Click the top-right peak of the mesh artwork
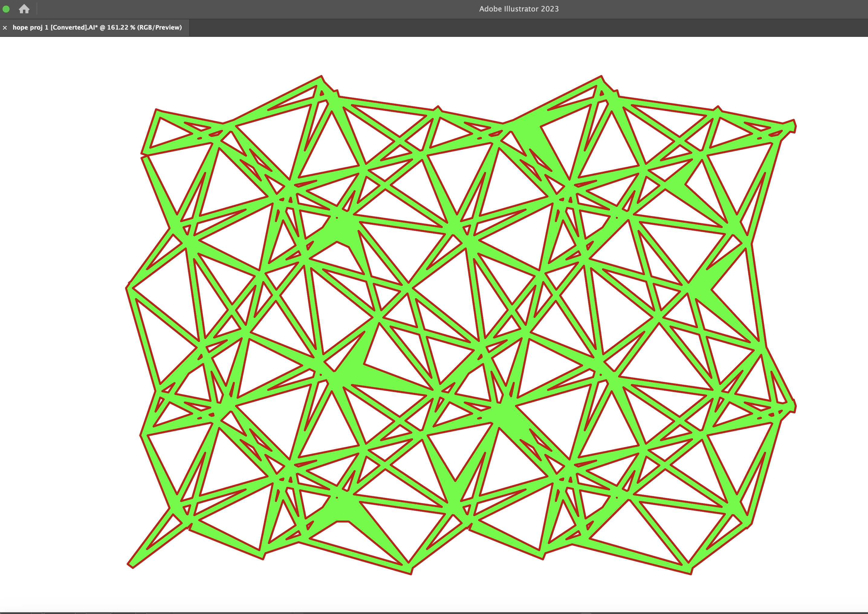 coord(601,78)
